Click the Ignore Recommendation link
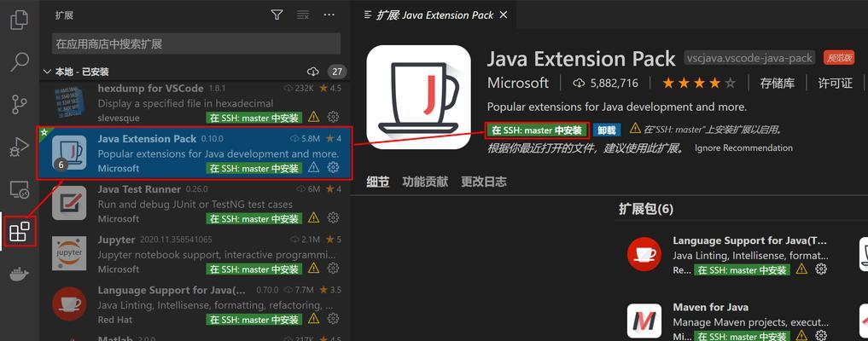 tap(743, 148)
